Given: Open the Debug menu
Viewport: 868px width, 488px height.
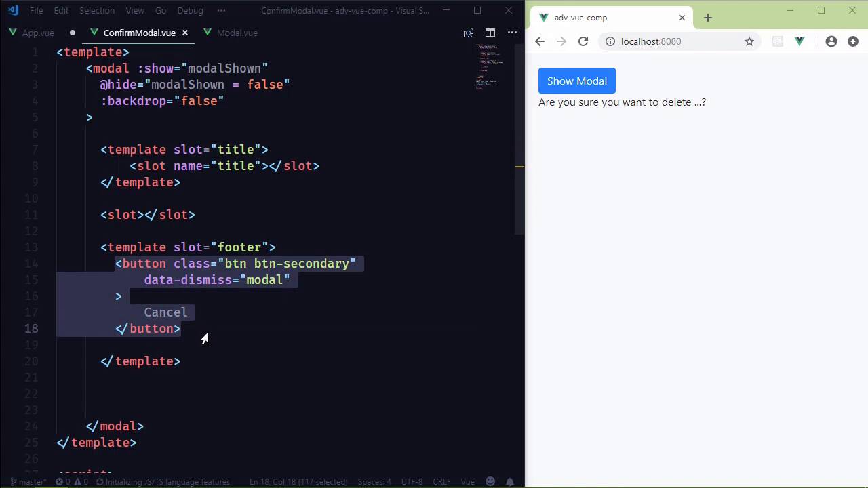Looking at the screenshot, I should (x=190, y=10).
